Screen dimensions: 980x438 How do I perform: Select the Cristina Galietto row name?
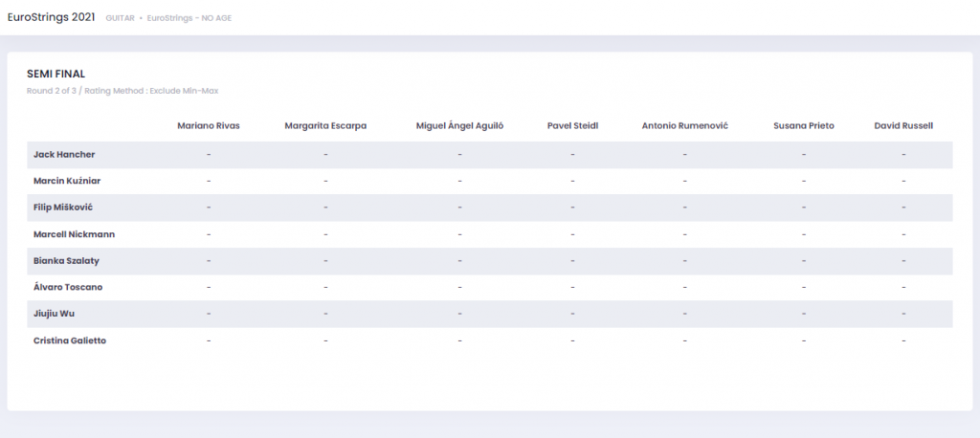[x=70, y=340]
